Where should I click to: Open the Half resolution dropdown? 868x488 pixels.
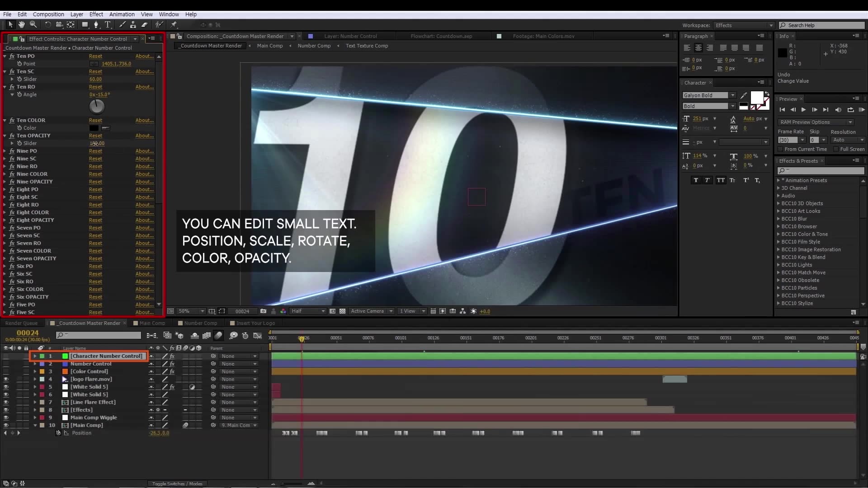point(308,311)
